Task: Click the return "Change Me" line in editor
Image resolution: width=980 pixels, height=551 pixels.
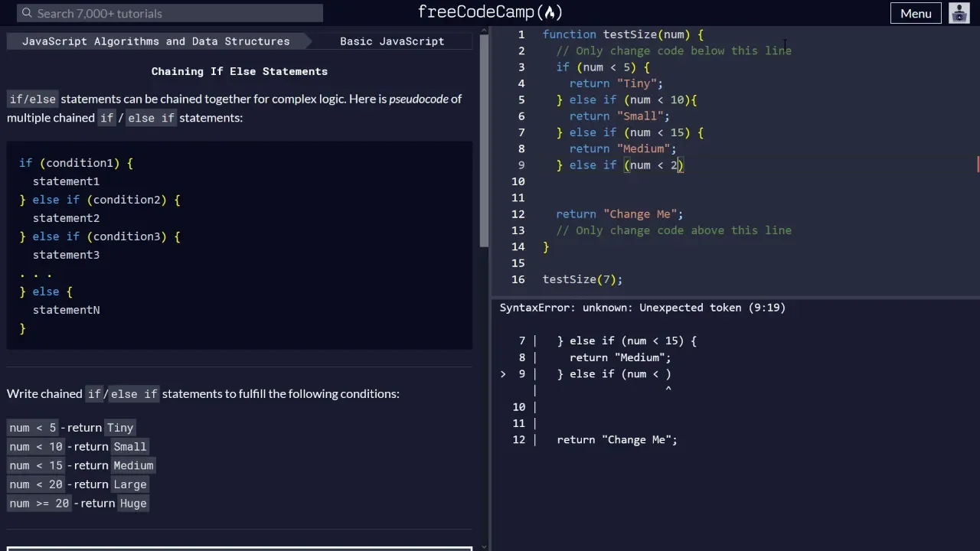Action: tap(619, 214)
